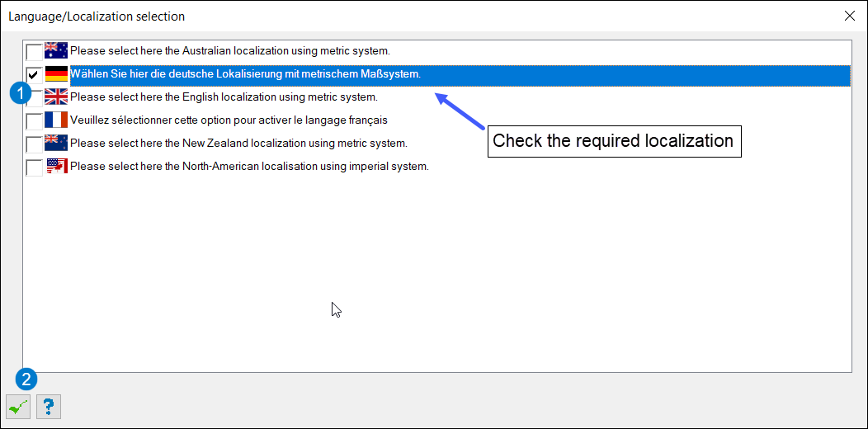This screenshot has width=868, height=429.
Task: Select the English localization metric system text
Action: (x=224, y=97)
